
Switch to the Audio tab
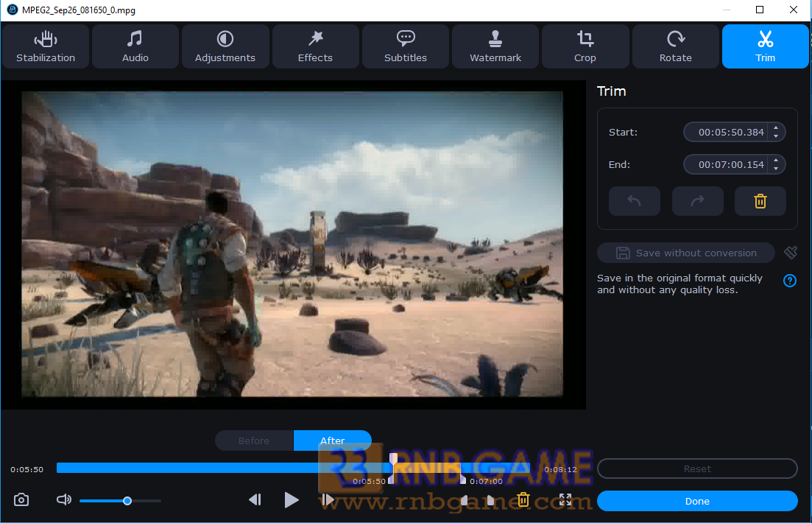(x=135, y=46)
